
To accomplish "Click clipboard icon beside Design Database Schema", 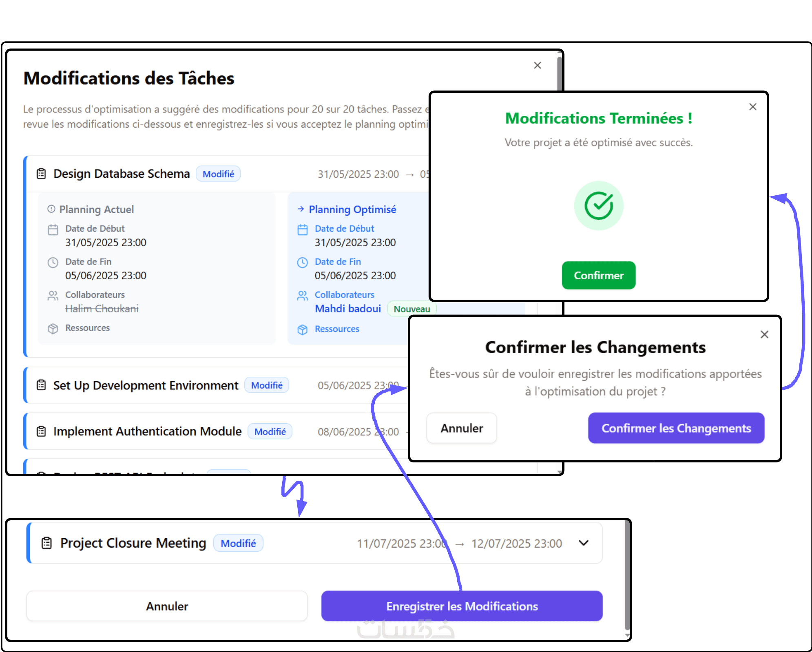I will click(x=41, y=174).
